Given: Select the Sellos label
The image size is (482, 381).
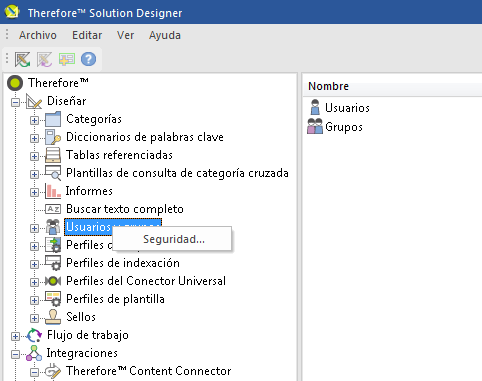Looking at the screenshot, I should tap(81, 317).
